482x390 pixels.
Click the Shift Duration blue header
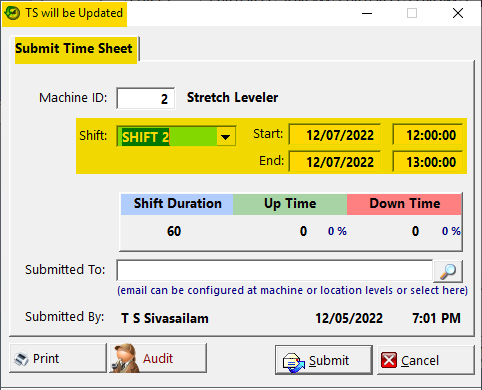click(x=177, y=204)
